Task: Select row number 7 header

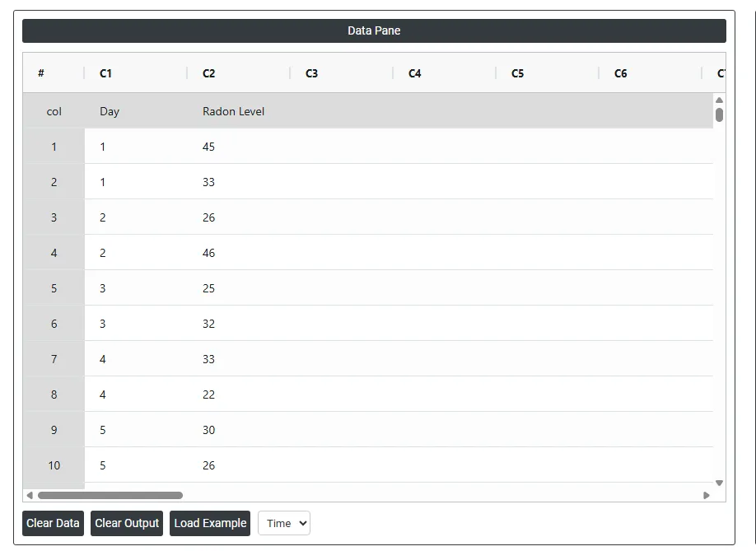Action: [x=54, y=359]
